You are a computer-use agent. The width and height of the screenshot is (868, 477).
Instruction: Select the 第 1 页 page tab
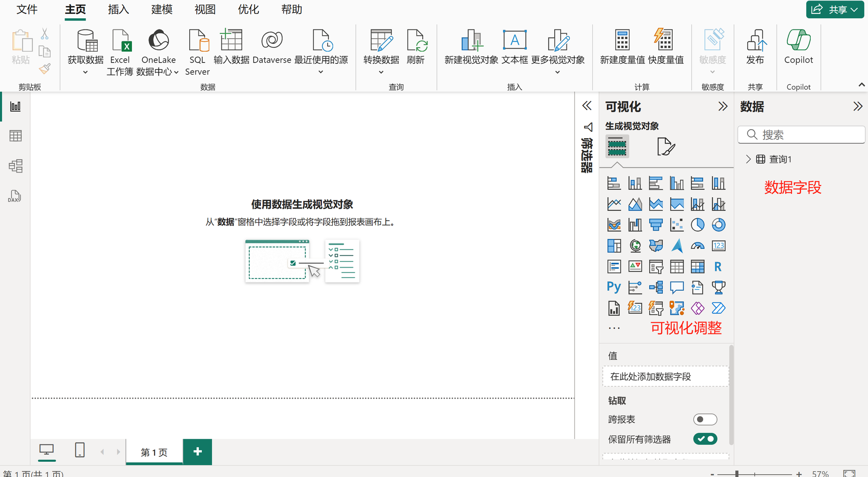point(154,452)
